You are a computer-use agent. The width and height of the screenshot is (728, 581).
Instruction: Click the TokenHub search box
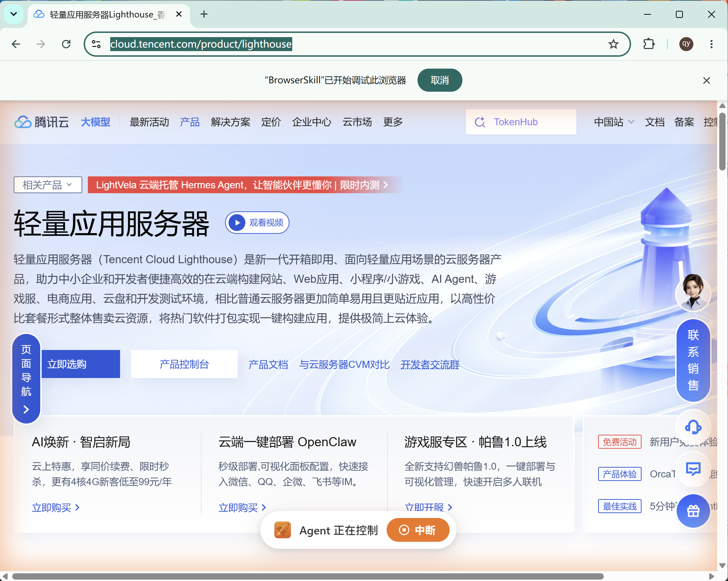521,122
